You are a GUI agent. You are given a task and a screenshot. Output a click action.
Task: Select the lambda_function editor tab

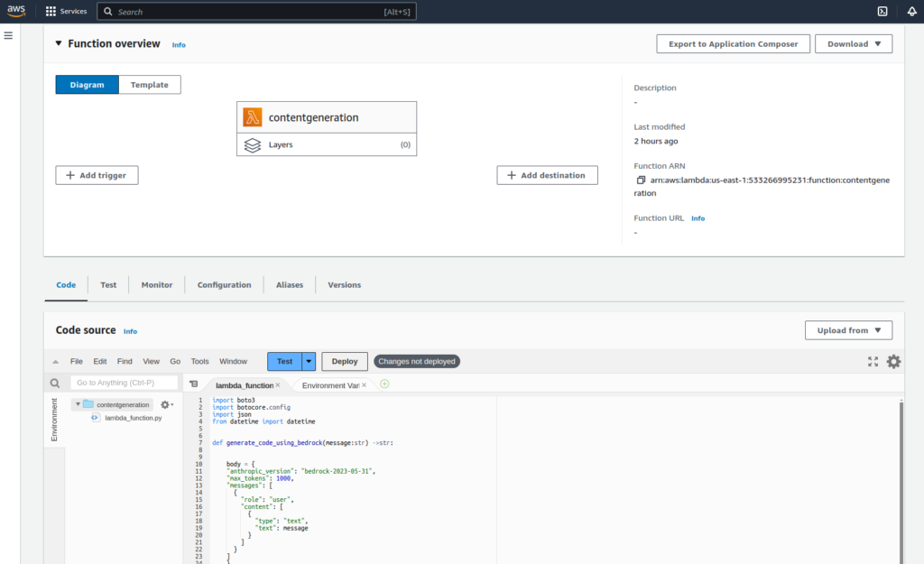pyautogui.click(x=244, y=384)
